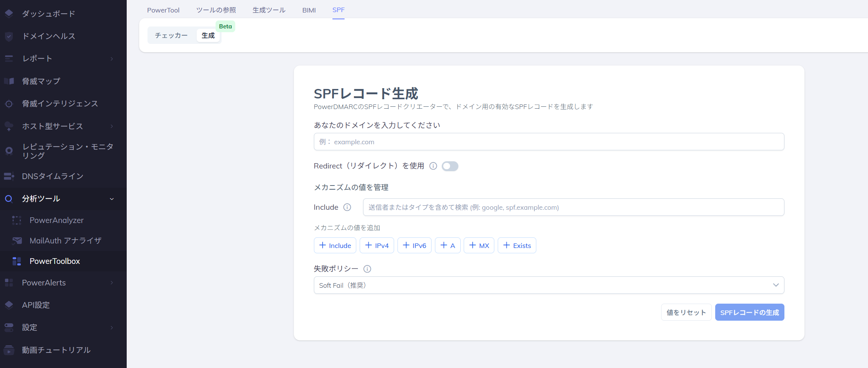Click the DNSタイムライン sidebar icon

coord(9,176)
